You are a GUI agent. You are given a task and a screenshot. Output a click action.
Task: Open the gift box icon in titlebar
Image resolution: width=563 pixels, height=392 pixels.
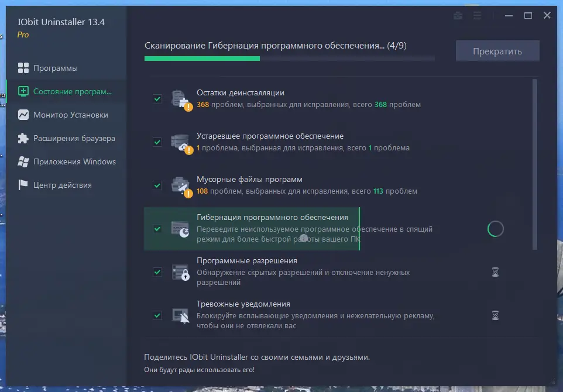coord(458,16)
